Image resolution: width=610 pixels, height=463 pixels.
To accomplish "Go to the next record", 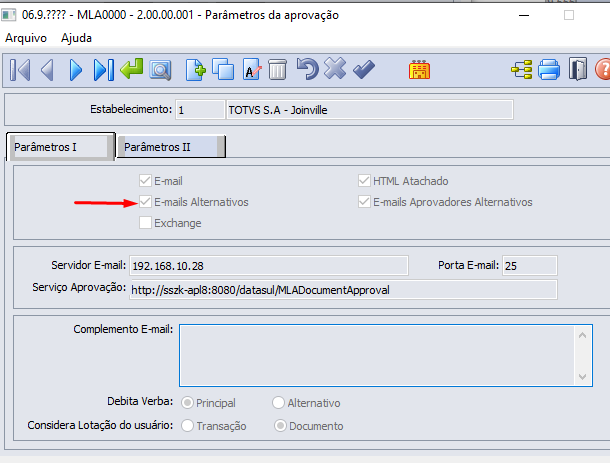I will (75, 70).
